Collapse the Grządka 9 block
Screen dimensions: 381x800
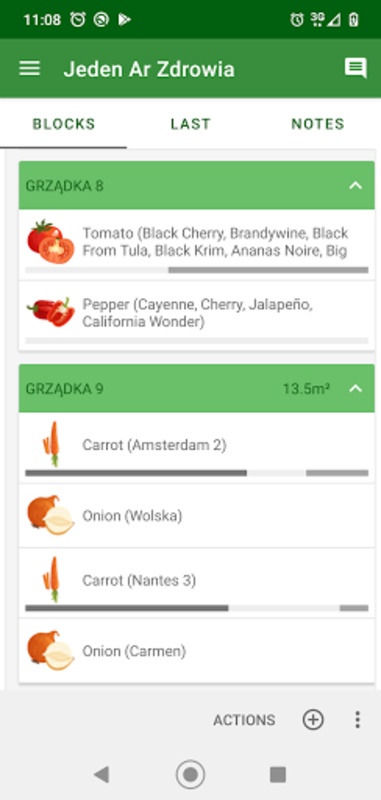click(355, 388)
